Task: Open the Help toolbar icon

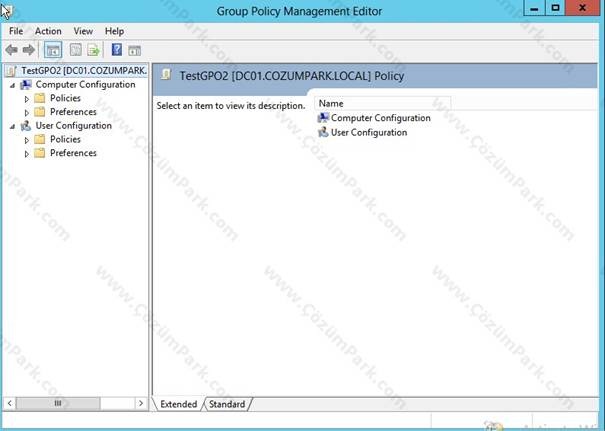Action: point(117,50)
